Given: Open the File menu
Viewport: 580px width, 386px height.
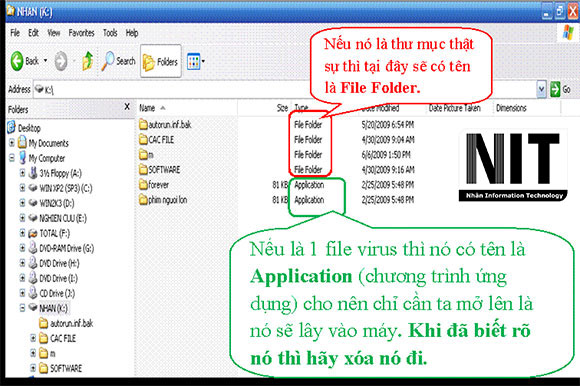Looking at the screenshot, I should tap(15, 33).
